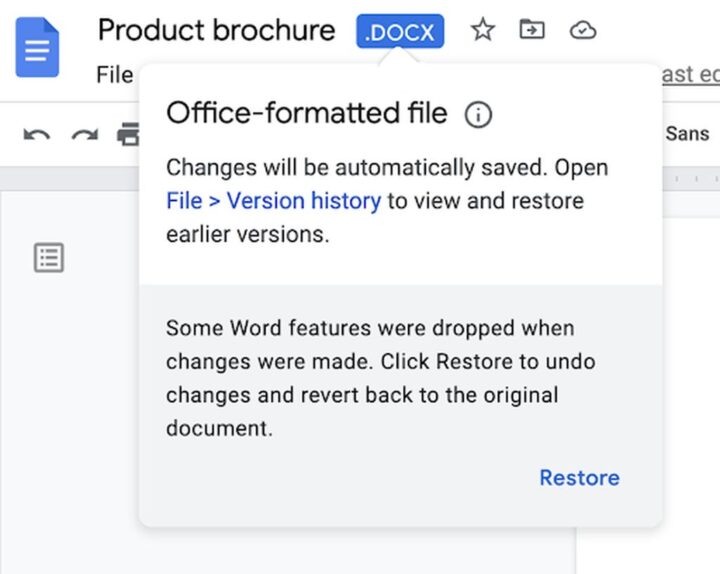Open the File > Version history link
Image resolution: width=720 pixels, height=574 pixels.
[273, 201]
